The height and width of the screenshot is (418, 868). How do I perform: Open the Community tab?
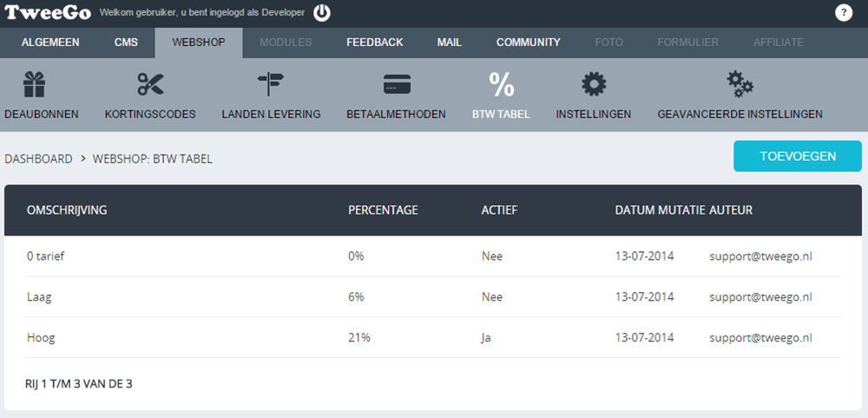(x=528, y=43)
